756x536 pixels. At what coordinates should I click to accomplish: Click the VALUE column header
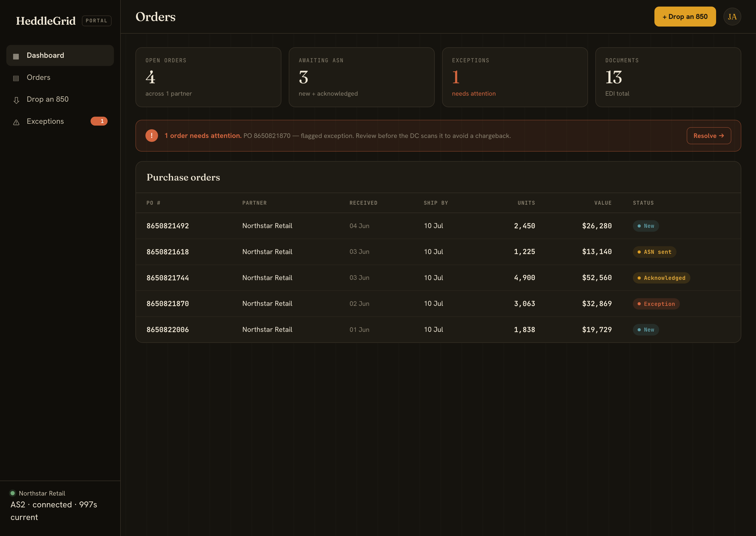click(603, 203)
